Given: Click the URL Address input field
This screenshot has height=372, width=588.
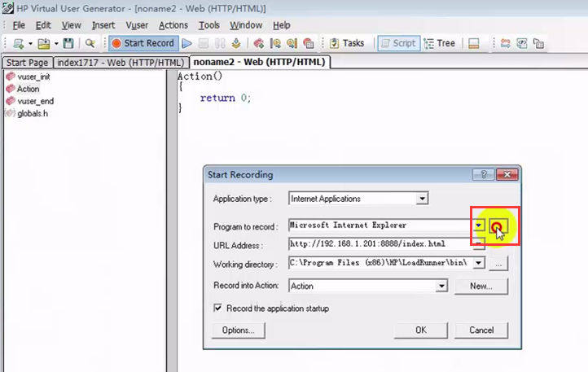Looking at the screenshot, I should pyautogui.click(x=380, y=244).
